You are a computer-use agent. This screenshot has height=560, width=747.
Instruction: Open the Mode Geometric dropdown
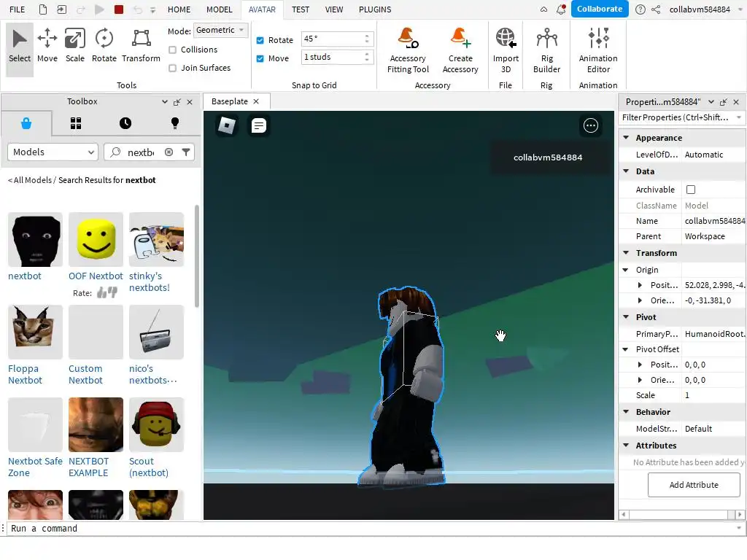(x=220, y=30)
